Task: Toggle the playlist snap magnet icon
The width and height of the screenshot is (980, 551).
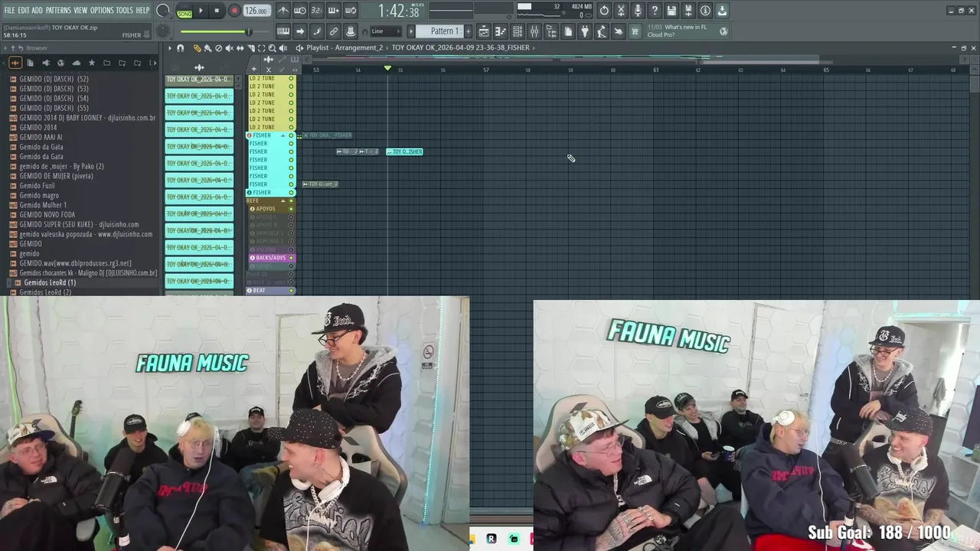Action: [x=181, y=47]
